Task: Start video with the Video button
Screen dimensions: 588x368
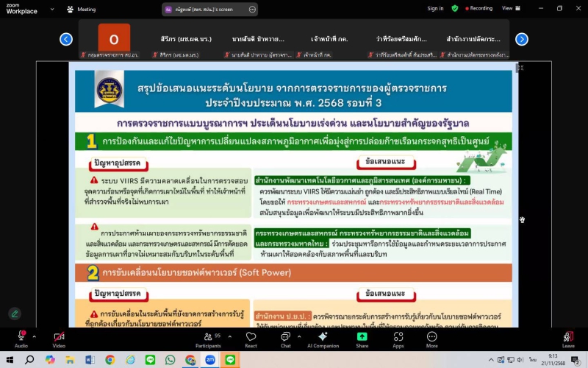Action: click(59, 337)
